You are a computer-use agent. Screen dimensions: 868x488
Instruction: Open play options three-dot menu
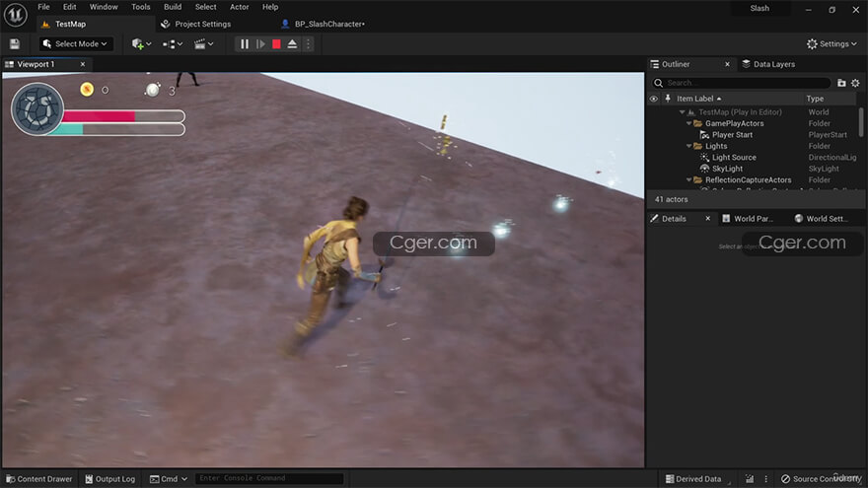click(x=308, y=43)
